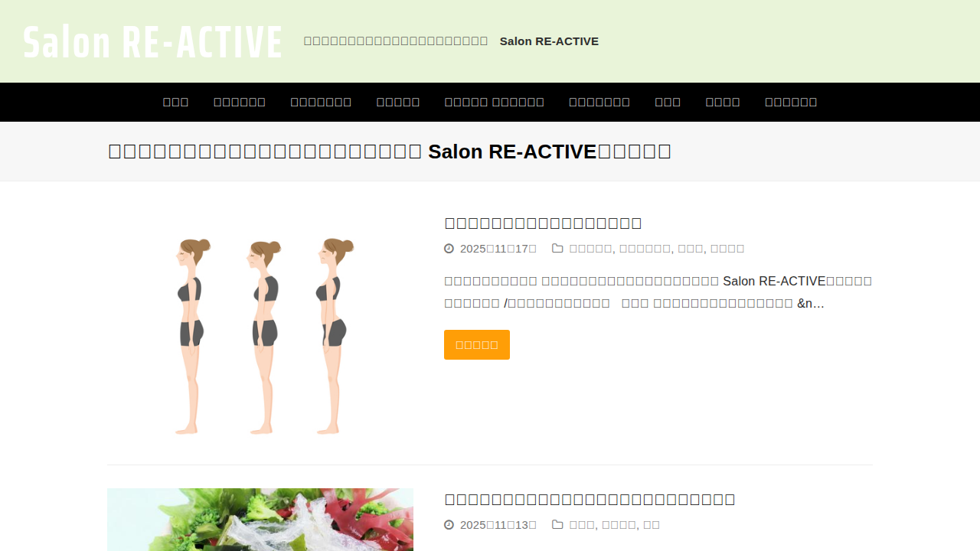This screenshot has width=980, height=551.
Task: Click the folder icon in the November 13 post
Action: (557, 525)
